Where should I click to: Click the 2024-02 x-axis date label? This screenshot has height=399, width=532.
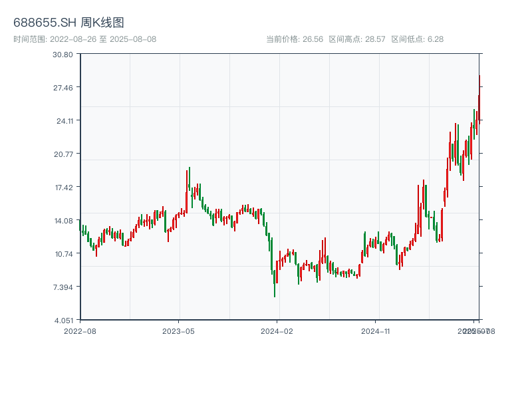277,331
